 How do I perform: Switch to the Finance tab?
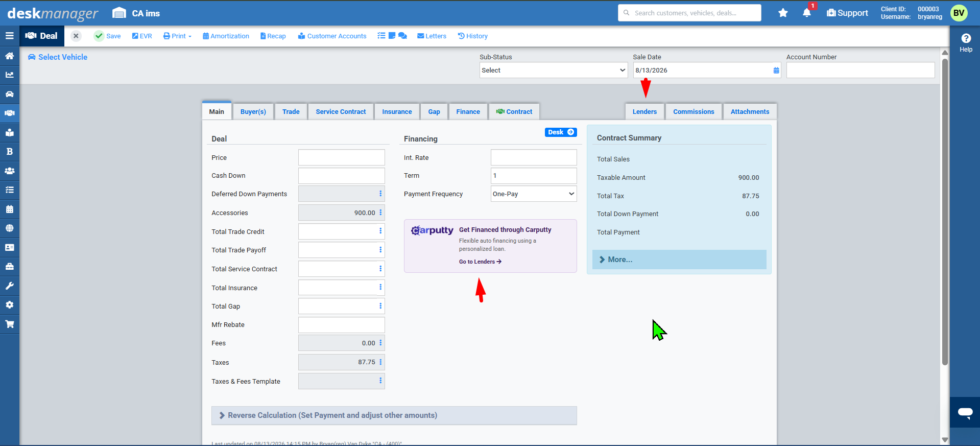coord(468,111)
